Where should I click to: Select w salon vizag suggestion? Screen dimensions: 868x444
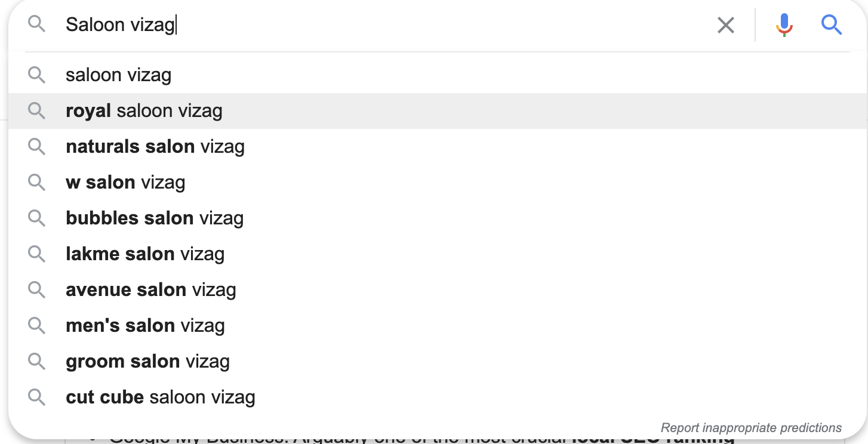click(438, 183)
